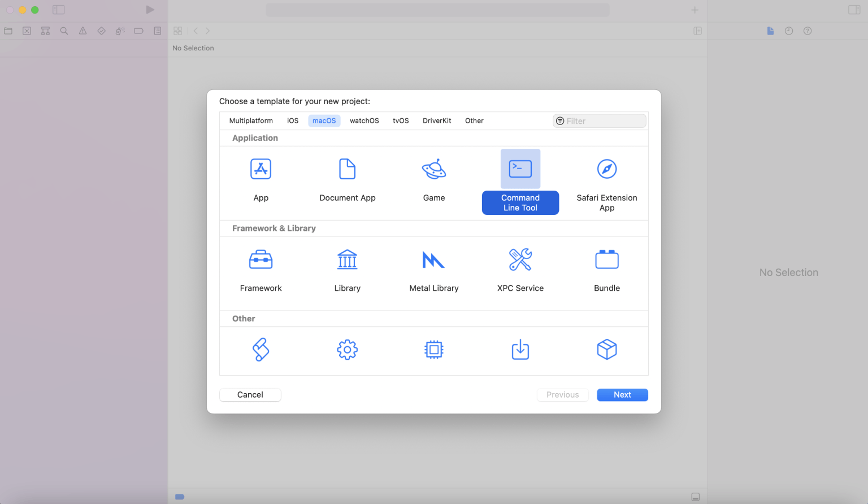Toggle the debug area at bottom right
This screenshot has height=504, width=868.
tap(695, 497)
